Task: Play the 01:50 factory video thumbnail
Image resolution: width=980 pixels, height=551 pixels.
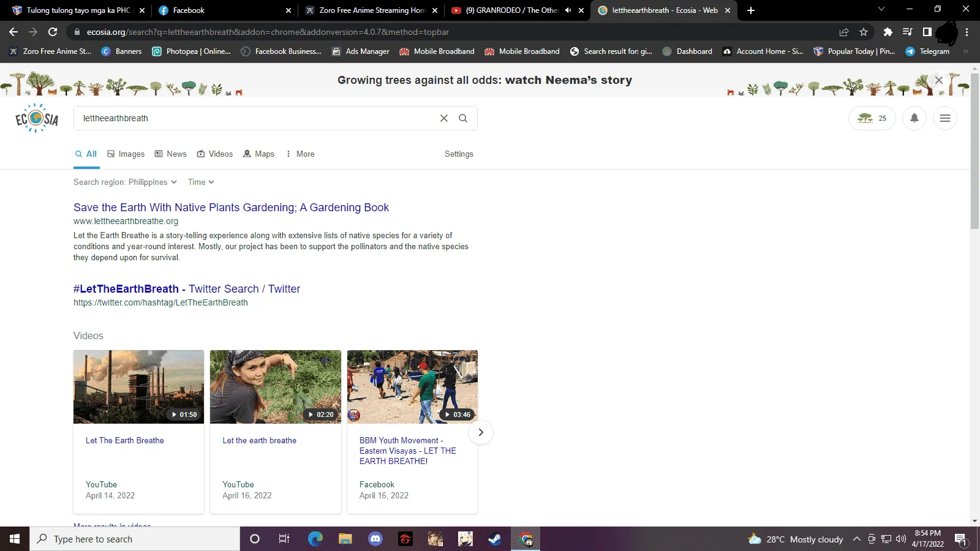Action: point(139,387)
